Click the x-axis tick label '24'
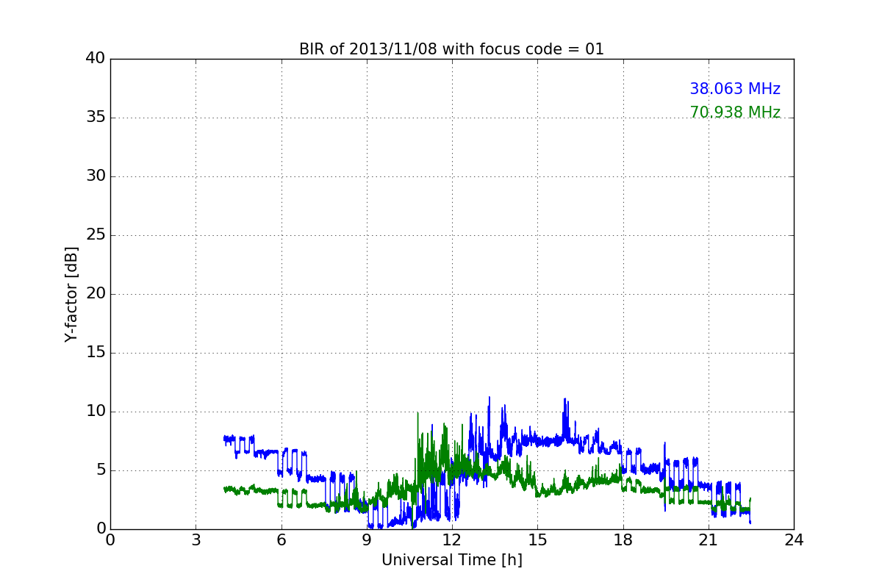Image resolution: width=882 pixels, height=588 pixels. [x=794, y=540]
